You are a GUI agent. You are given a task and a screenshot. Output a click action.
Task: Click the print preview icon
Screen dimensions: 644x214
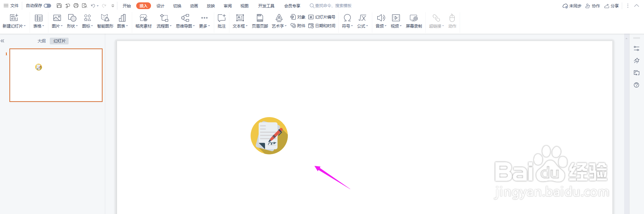pyautogui.click(x=84, y=6)
